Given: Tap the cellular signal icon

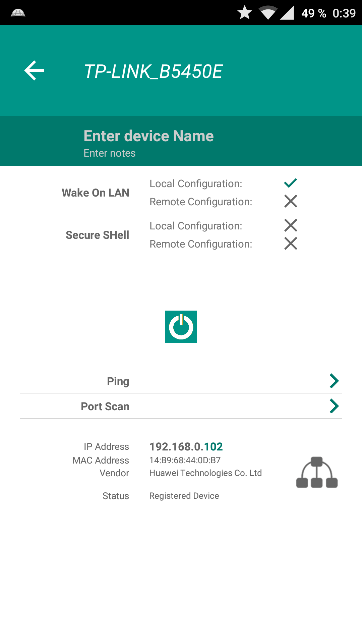Looking at the screenshot, I should point(287,13).
